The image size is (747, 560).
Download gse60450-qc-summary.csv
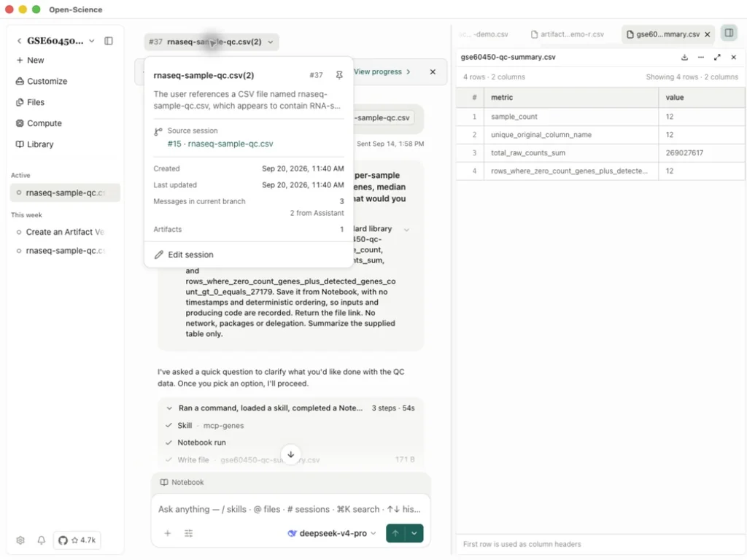pos(684,57)
